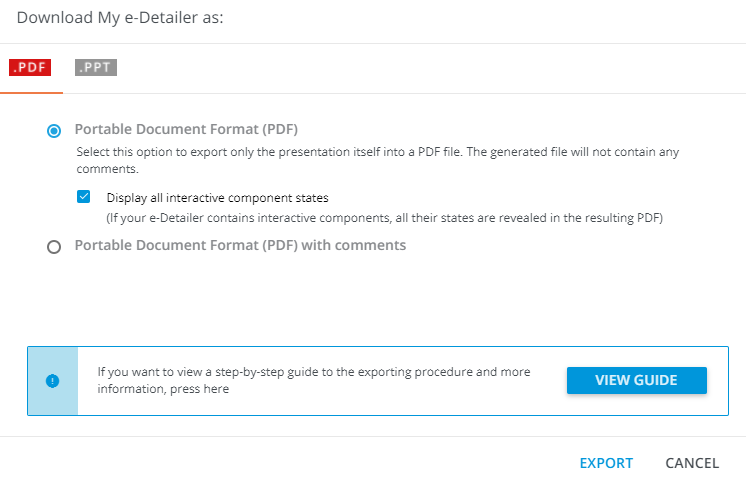Click the blue info icon in guide banner
Screen dimensions: 746x485
tap(53, 381)
